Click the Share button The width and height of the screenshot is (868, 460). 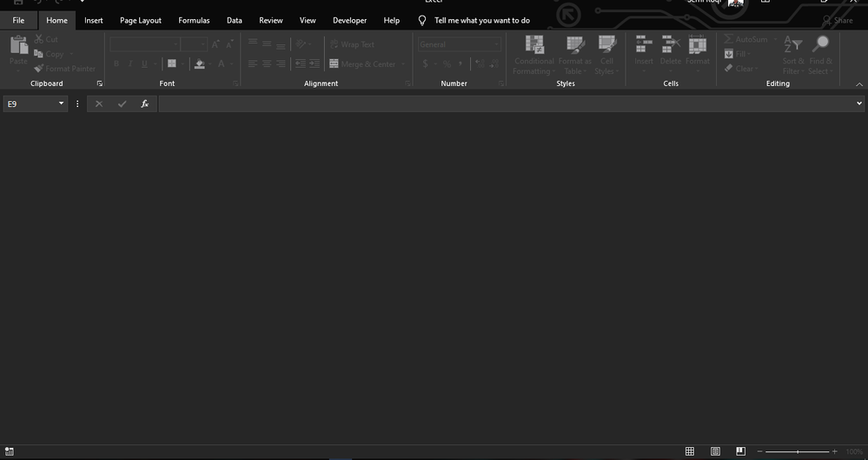pyautogui.click(x=838, y=21)
